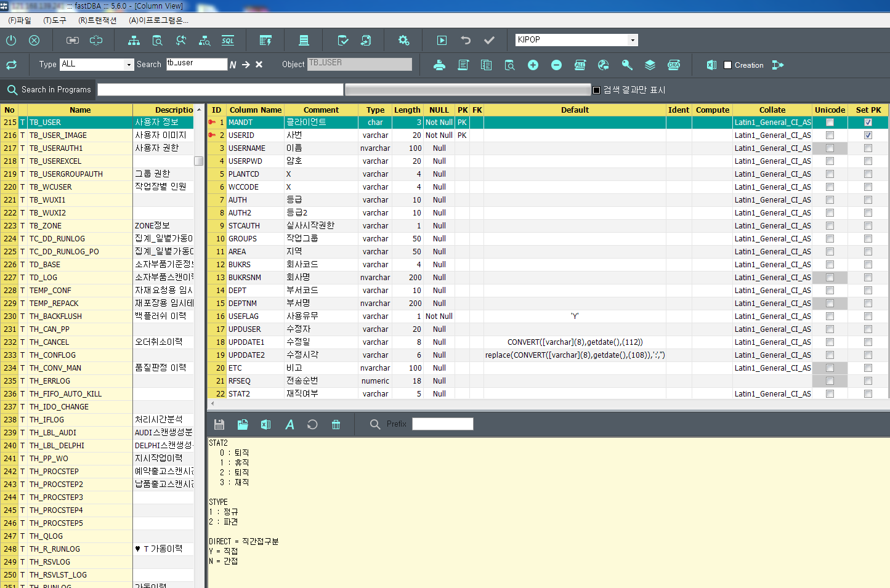Image resolution: width=890 pixels, height=588 pixels.
Task: Click the undo rollback arrow icon
Action: point(466,40)
